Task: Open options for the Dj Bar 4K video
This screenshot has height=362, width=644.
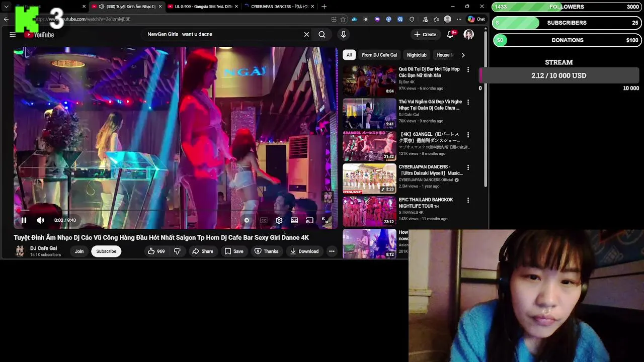Action: [x=468, y=69]
